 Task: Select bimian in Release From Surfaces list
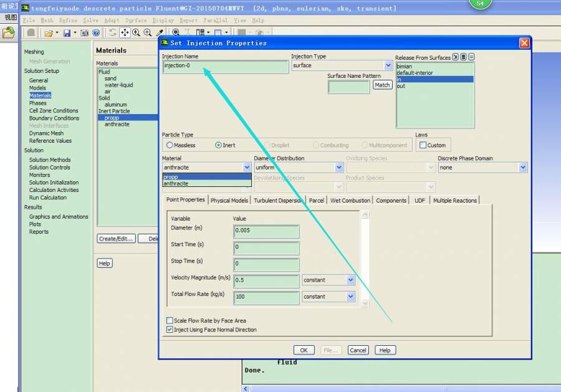tap(434, 67)
